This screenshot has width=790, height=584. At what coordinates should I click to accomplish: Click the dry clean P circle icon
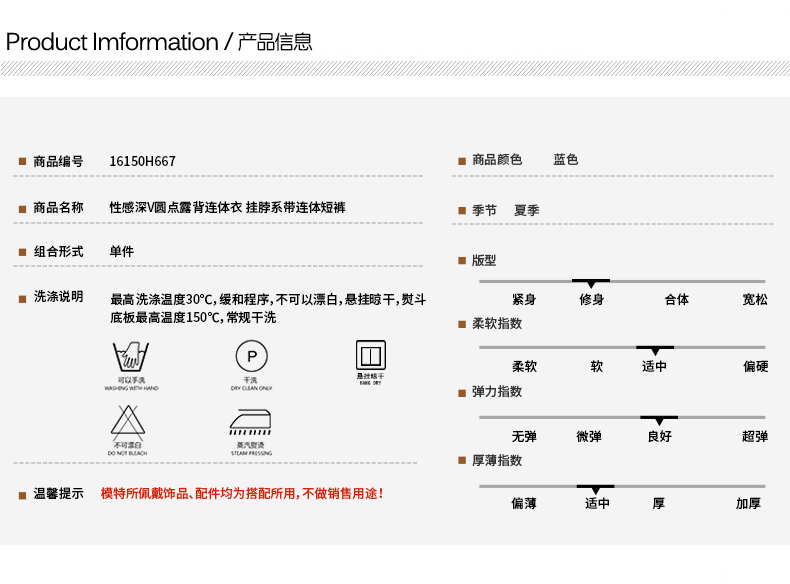tap(252, 356)
